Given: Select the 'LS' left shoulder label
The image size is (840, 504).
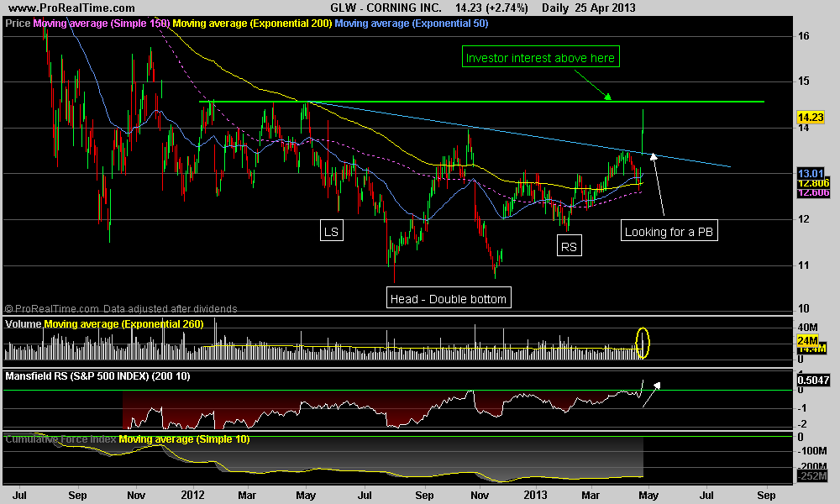Looking at the screenshot, I should click(x=332, y=231).
